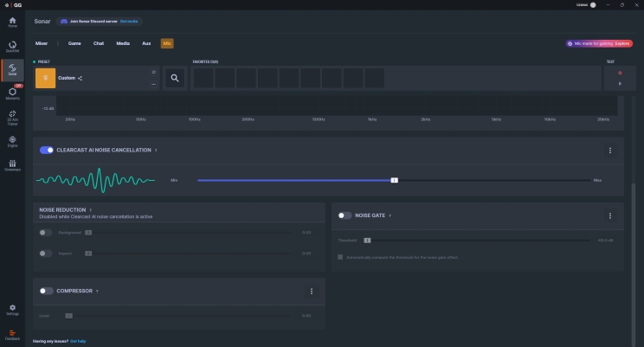The width and height of the screenshot is (644, 347).
Task: Click the ClearCast noise cancellation slider handle
Action: pos(394,180)
